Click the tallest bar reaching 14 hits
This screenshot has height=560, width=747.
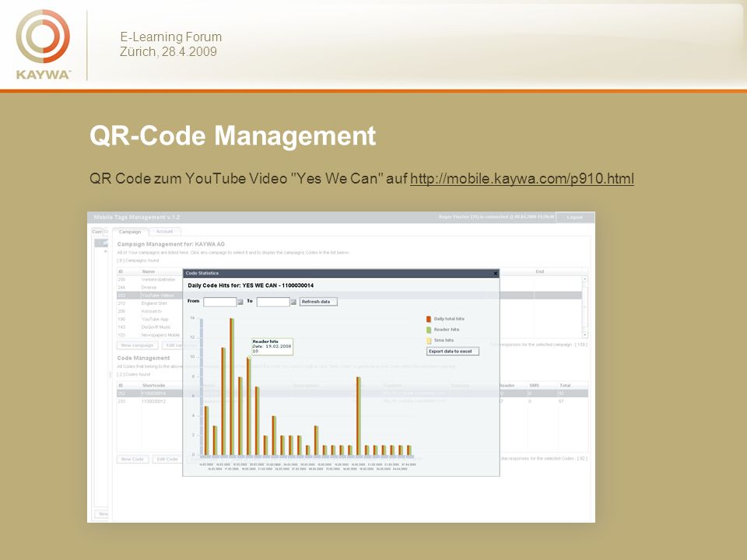pyautogui.click(x=232, y=387)
